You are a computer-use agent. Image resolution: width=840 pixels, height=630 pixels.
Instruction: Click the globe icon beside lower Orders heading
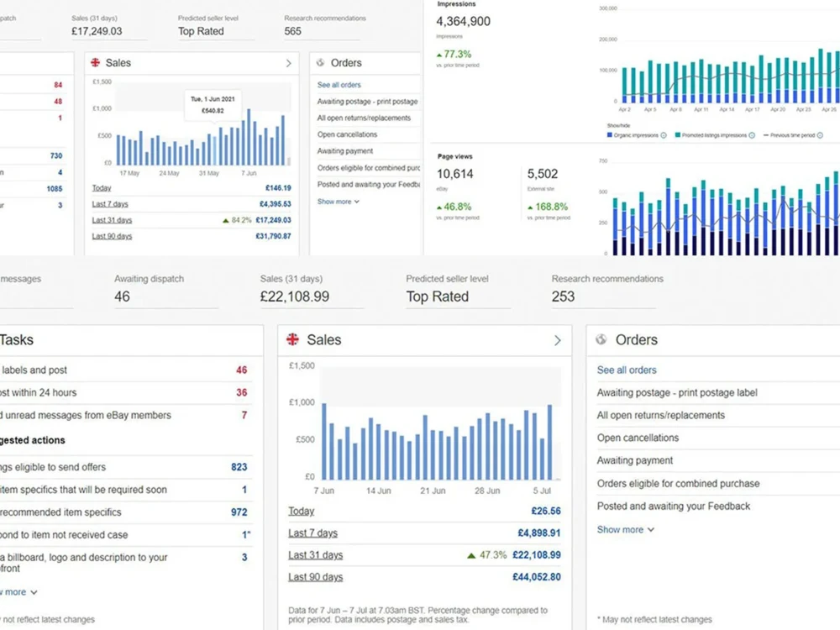click(602, 340)
